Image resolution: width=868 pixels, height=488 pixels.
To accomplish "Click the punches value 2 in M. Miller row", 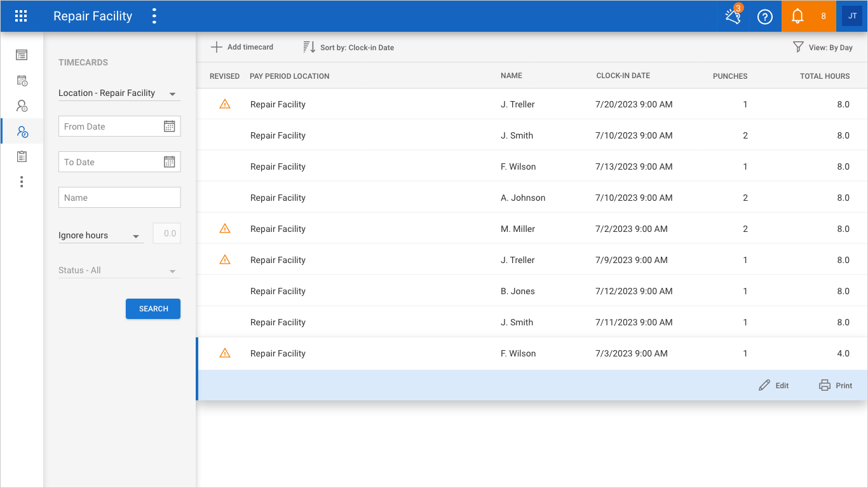I will [x=745, y=229].
